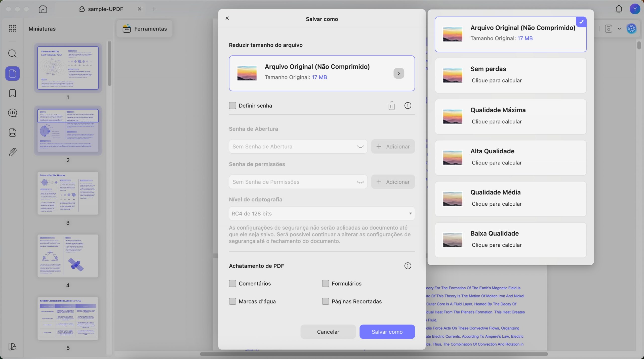Open the thumbnails grid view icon
The height and width of the screenshot is (359, 644).
12,28
